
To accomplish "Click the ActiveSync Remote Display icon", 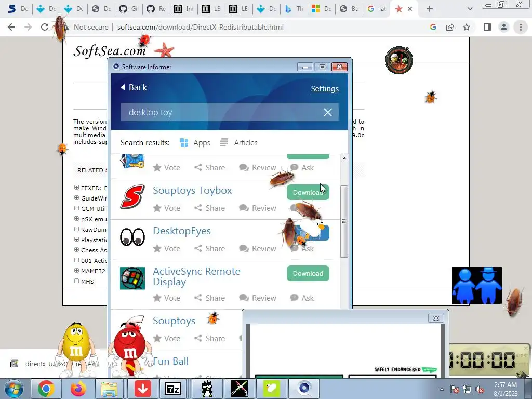I will point(132,278).
